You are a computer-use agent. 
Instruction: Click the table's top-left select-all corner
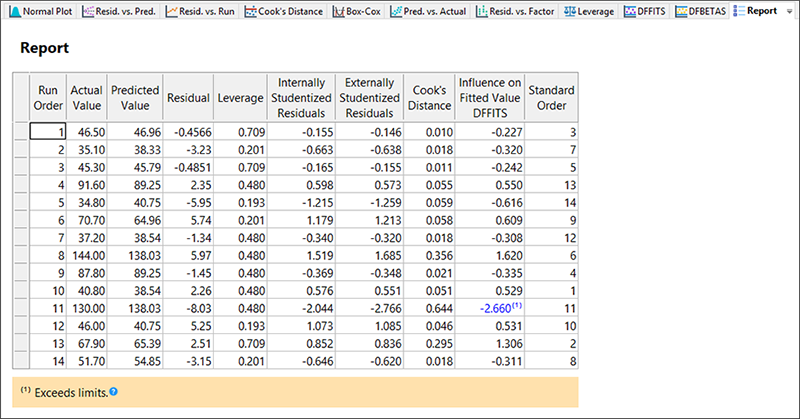(x=21, y=96)
